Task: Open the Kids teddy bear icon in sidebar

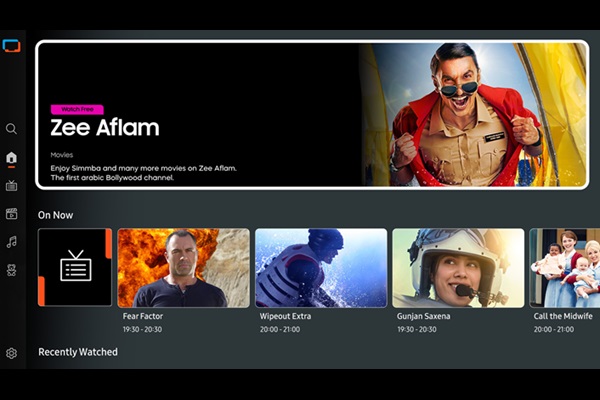Action: click(x=11, y=270)
